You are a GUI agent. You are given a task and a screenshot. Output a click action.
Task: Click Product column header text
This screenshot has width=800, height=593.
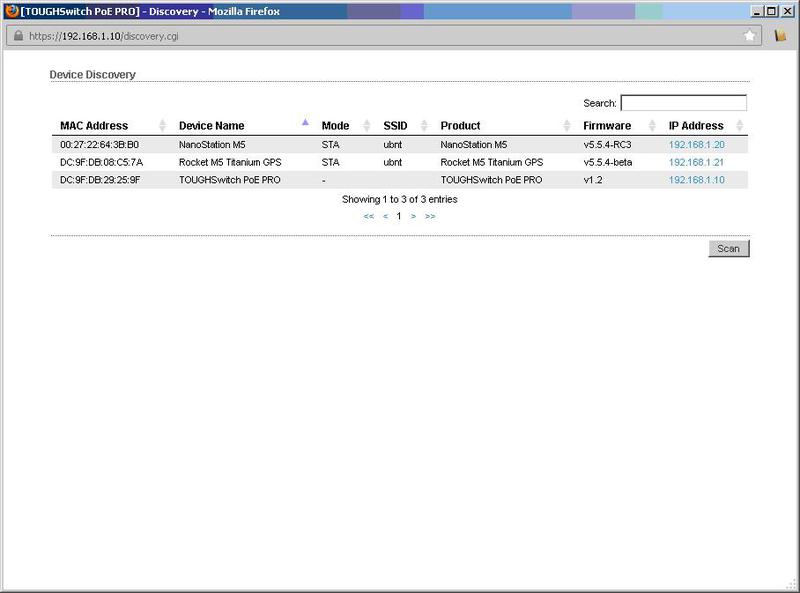[x=460, y=126]
